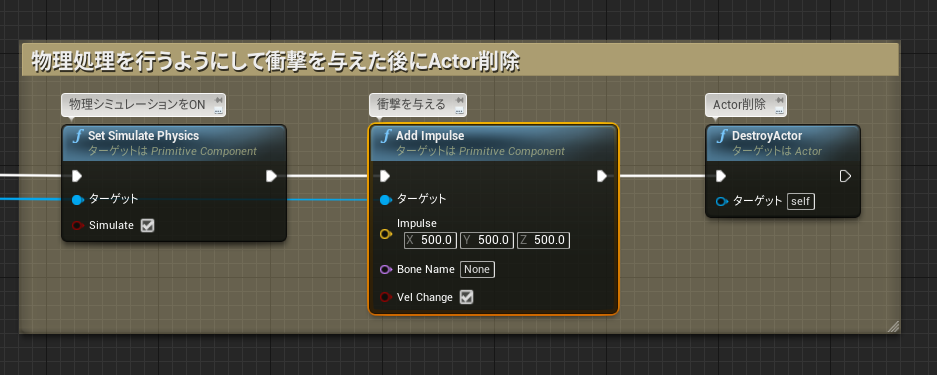The height and width of the screenshot is (375, 937).
Task: Click DestroyActor exec output pin
Action: (845, 176)
